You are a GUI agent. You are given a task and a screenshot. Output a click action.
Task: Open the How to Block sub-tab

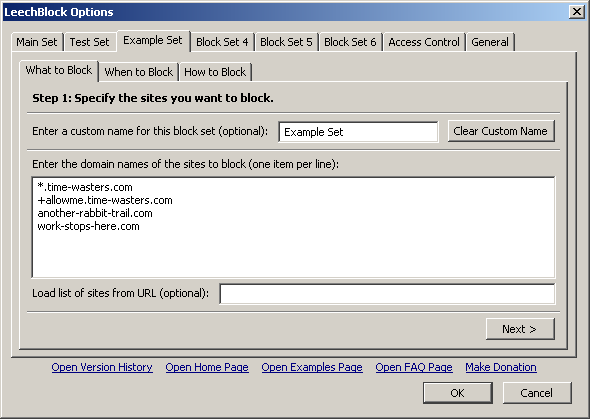point(215,72)
